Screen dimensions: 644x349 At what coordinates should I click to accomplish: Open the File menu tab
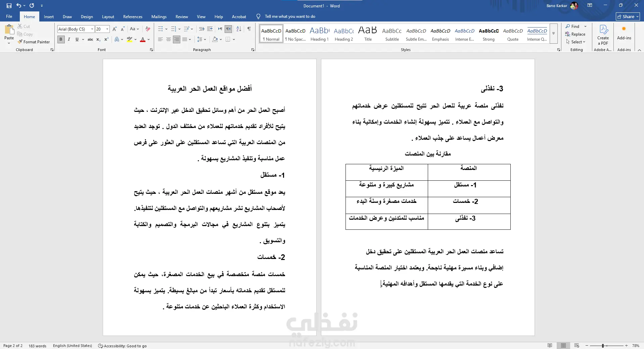coord(9,16)
